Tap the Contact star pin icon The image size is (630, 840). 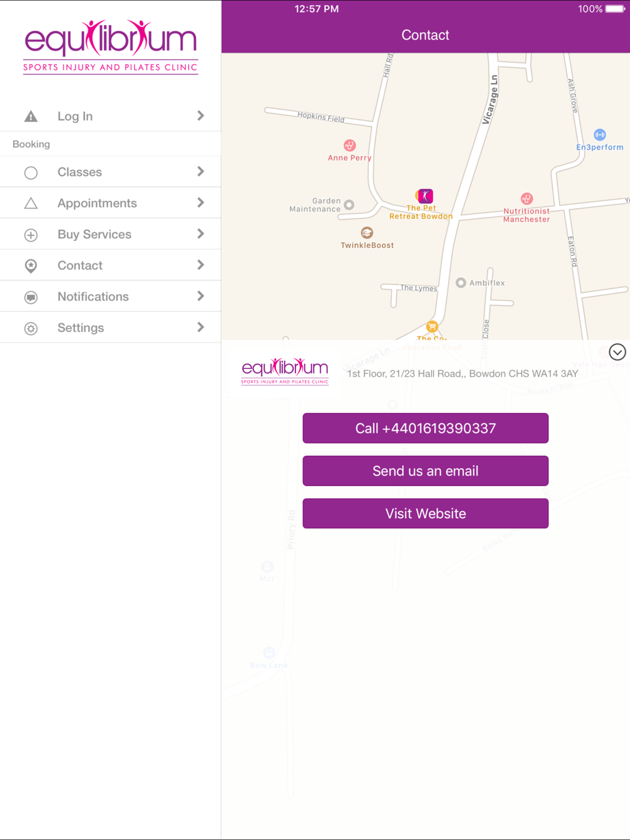click(31, 266)
